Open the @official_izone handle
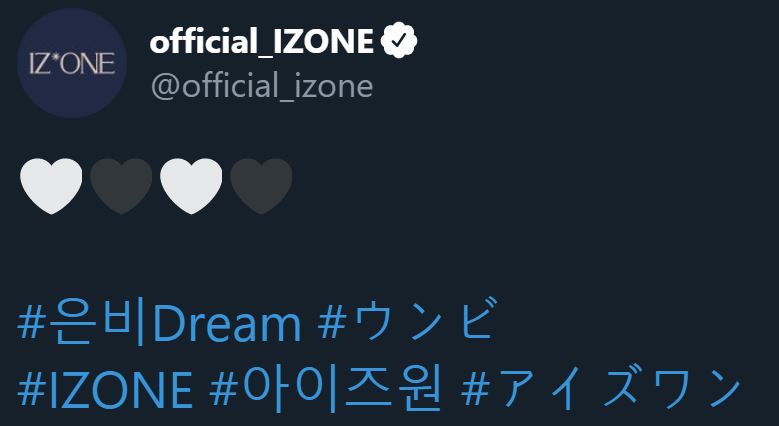Image resolution: width=779 pixels, height=426 pixels. (x=261, y=86)
